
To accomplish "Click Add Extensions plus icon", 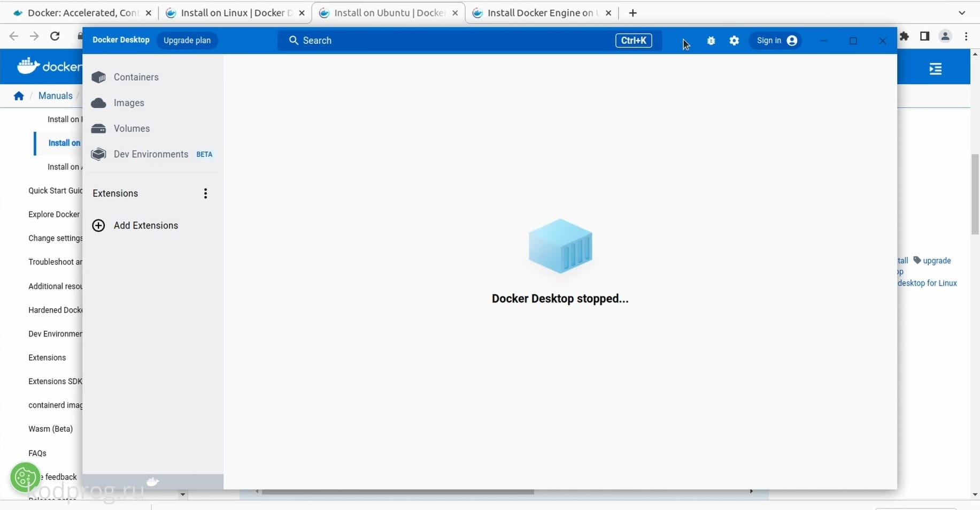I will coord(98,225).
